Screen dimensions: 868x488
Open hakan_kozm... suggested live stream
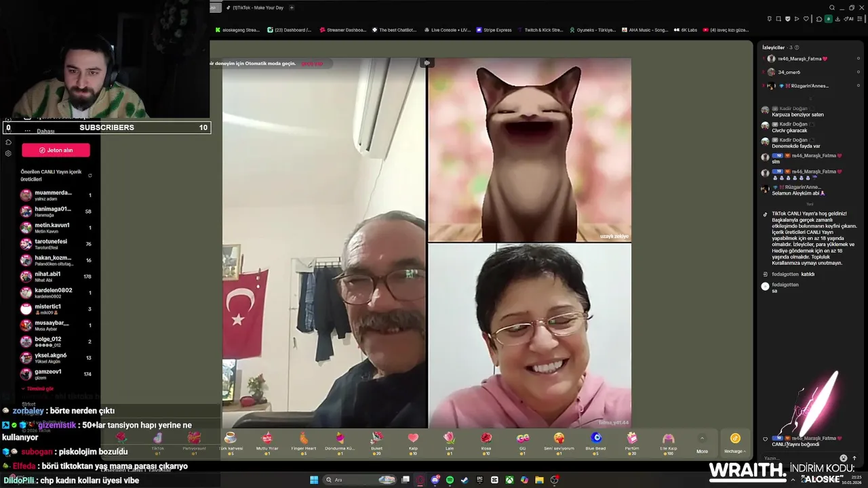[x=56, y=260]
